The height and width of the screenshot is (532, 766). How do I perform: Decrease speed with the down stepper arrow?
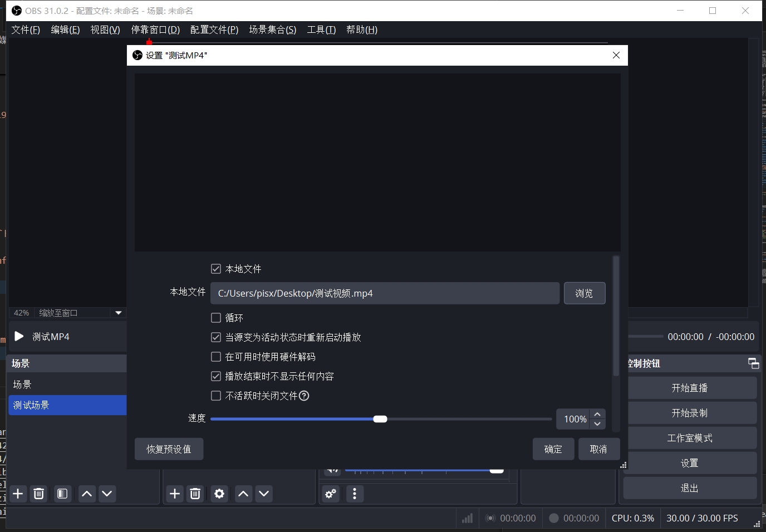(597, 424)
